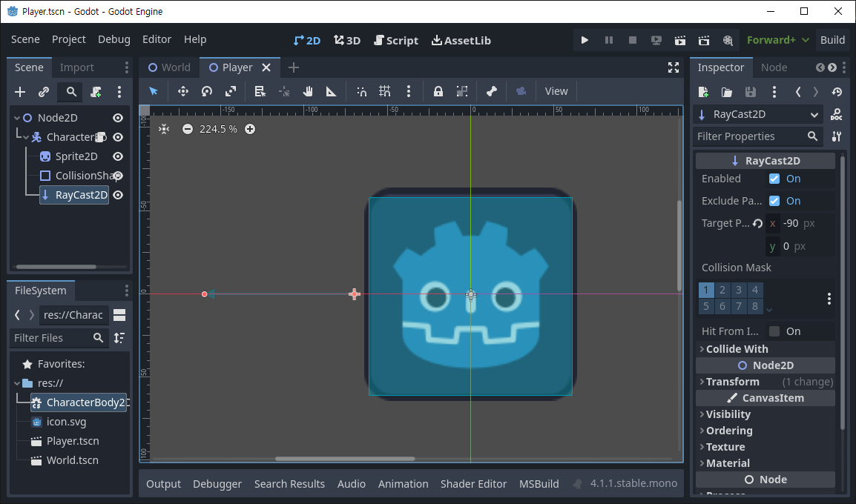This screenshot has height=504, width=856.
Task: Stop the running project
Action: [633, 40]
